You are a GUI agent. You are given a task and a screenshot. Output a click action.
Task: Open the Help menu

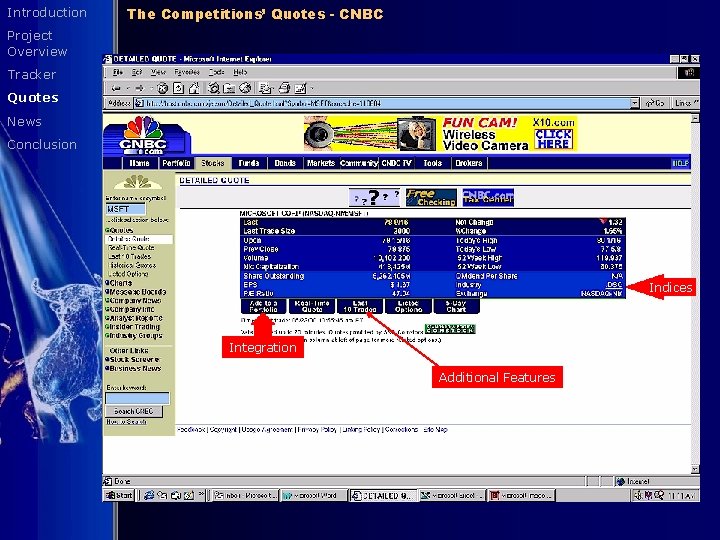(x=240, y=73)
